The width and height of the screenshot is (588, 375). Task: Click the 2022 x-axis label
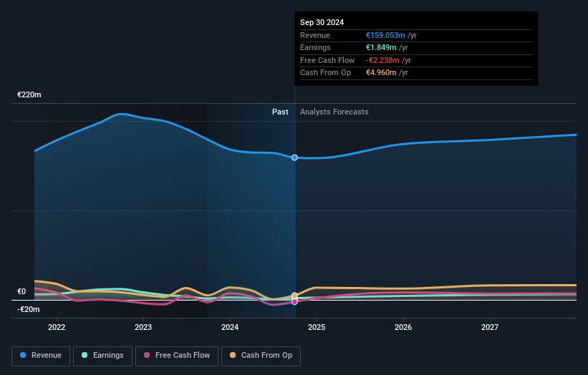coord(57,328)
